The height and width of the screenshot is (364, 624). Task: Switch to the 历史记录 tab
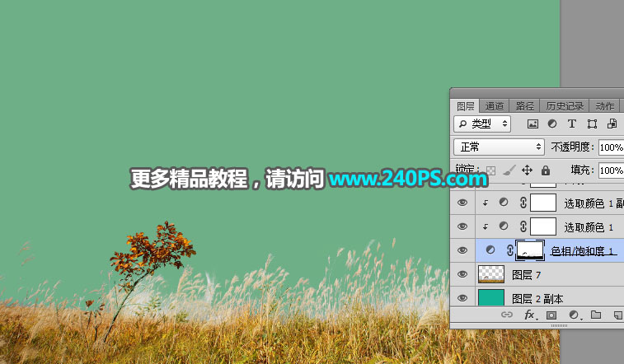coord(565,106)
